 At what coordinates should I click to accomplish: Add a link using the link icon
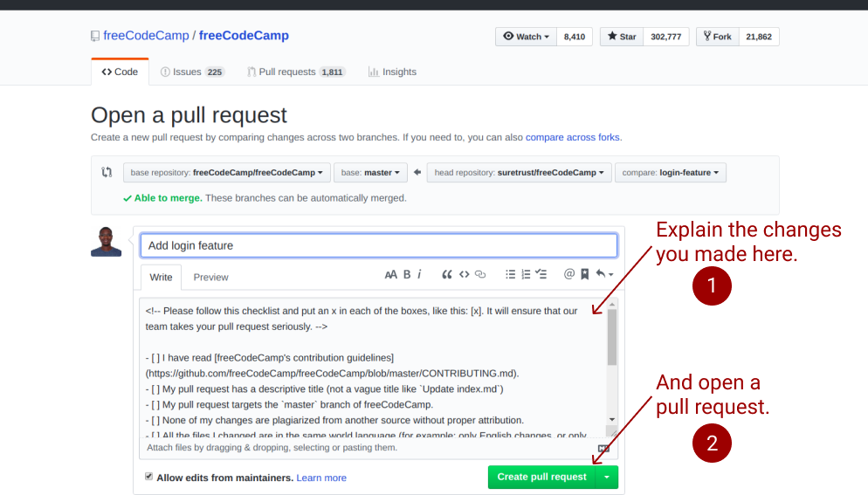click(x=480, y=275)
